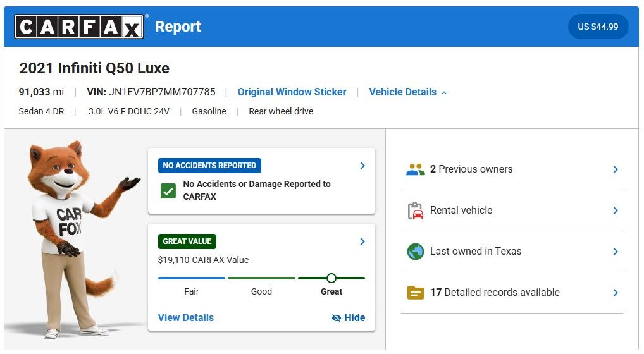Click View Details link
Viewport: 644px width, 354px height.
pos(185,318)
